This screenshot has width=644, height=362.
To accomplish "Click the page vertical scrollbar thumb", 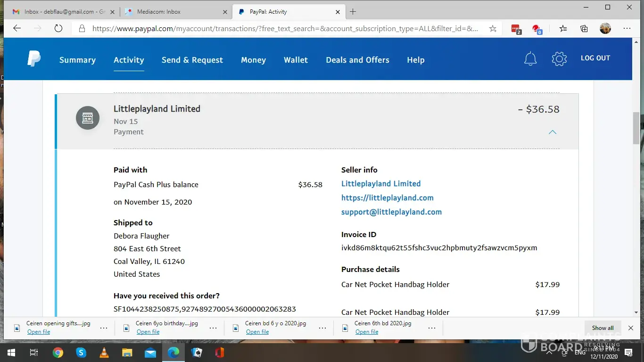I will (x=636, y=127).
